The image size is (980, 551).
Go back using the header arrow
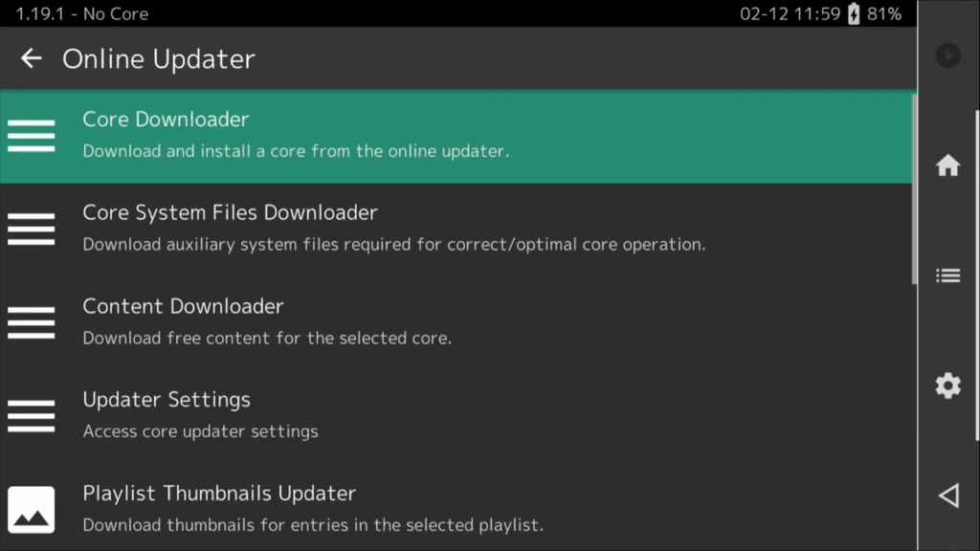point(32,58)
